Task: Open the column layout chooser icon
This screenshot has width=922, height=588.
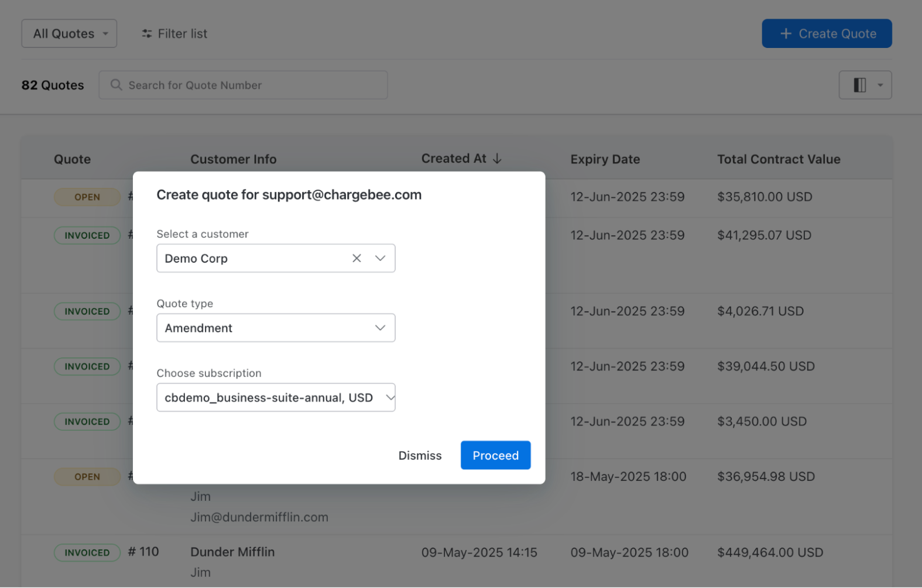Action: pyautogui.click(x=859, y=85)
